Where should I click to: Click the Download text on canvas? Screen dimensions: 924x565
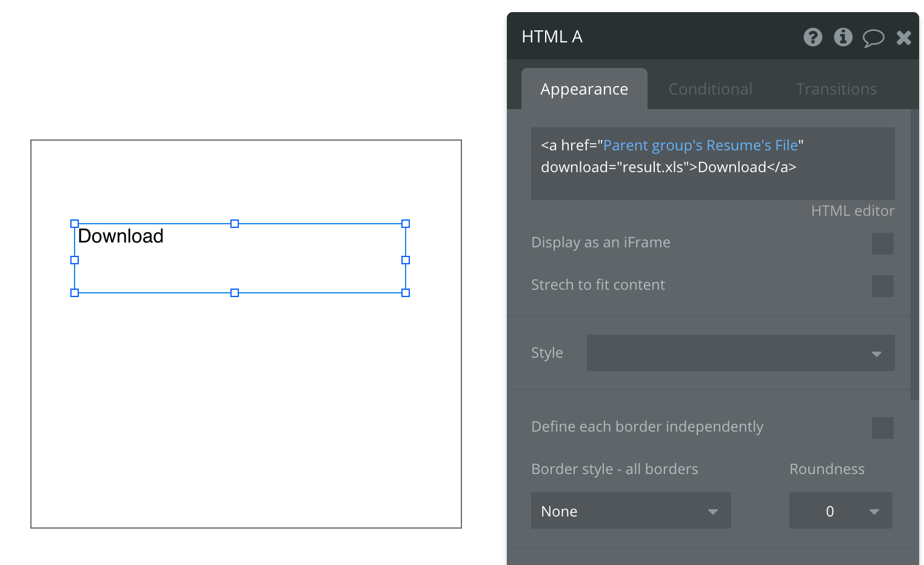(x=121, y=236)
